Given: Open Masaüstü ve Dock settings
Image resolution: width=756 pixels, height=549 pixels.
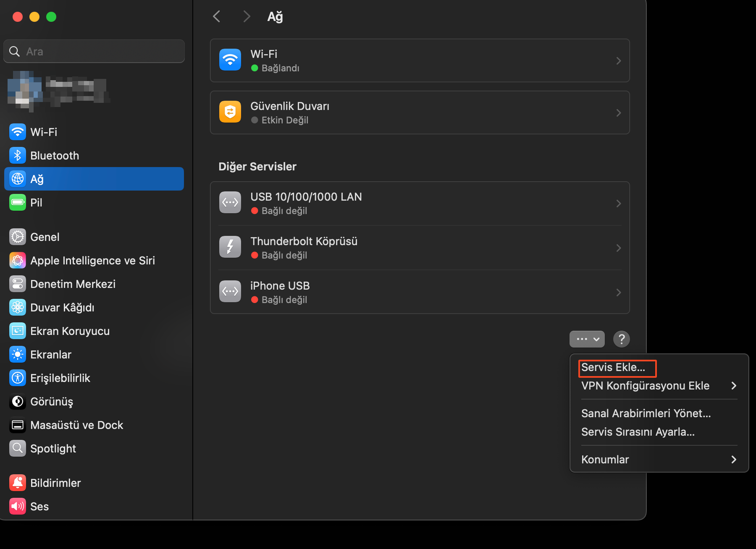Looking at the screenshot, I should 94,425.
